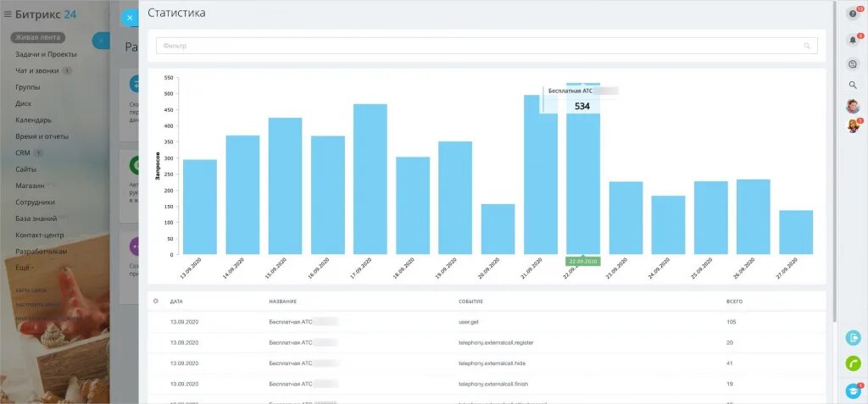
Task: Click the chart bar for 14.09.2020
Action: point(242,195)
